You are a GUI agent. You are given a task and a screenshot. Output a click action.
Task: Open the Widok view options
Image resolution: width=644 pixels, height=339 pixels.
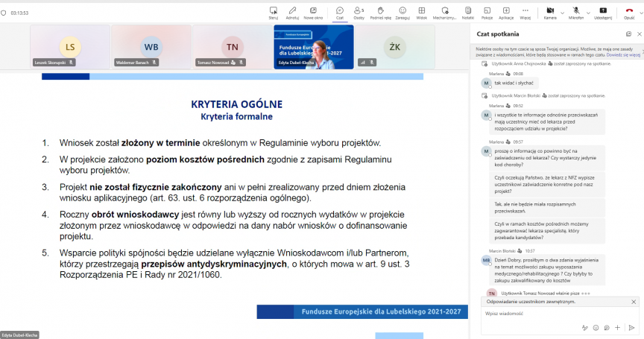tap(421, 13)
